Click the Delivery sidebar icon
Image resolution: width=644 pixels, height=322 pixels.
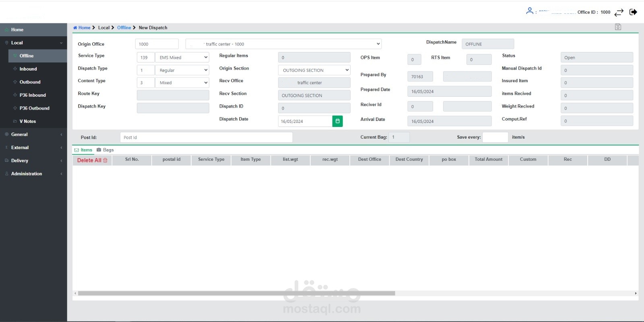[x=7, y=160]
